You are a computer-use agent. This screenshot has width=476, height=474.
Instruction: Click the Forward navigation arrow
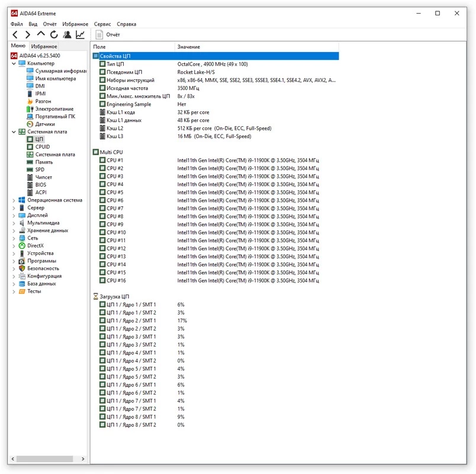[x=28, y=35]
